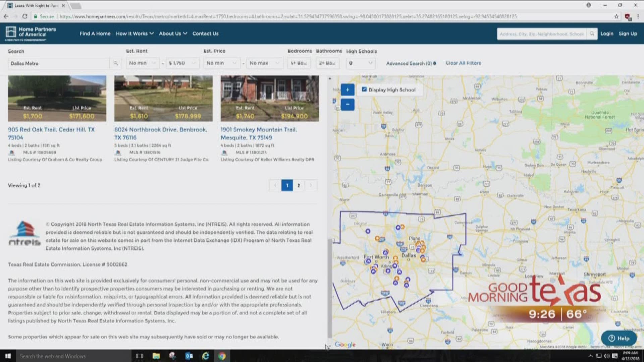Bookmark the page with the address bar star
Screen dimensions: 644x362
pos(616,16)
